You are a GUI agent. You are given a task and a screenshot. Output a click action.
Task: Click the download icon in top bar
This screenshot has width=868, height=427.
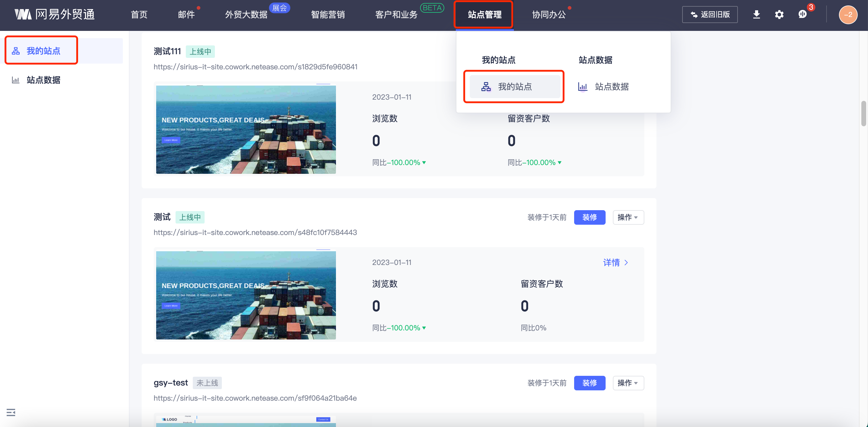coord(756,15)
